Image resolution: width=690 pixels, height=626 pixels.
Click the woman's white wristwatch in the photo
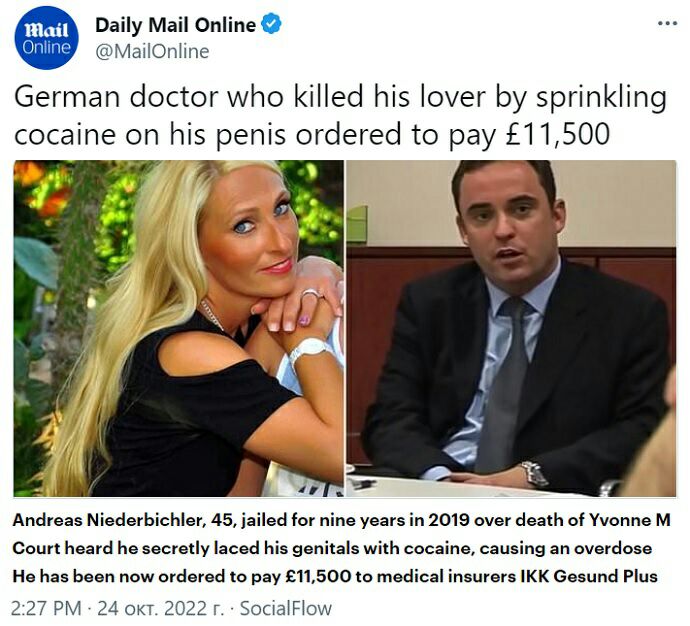point(309,350)
